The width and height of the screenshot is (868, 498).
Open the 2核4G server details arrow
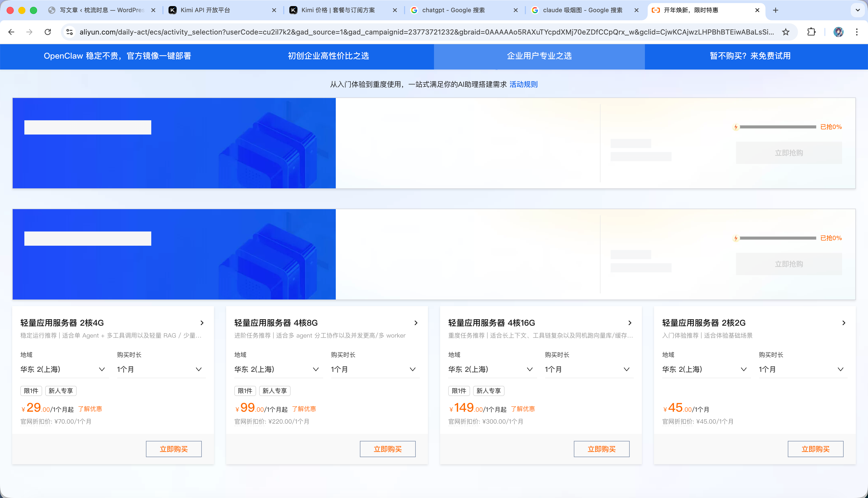202,323
